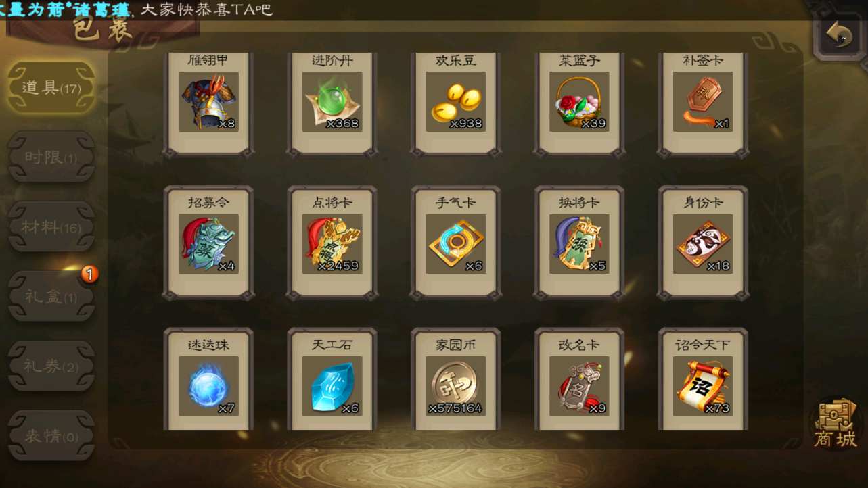Switch to the 时限 tab
Viewport: 868px width, 488px height.
coord(51,157)
